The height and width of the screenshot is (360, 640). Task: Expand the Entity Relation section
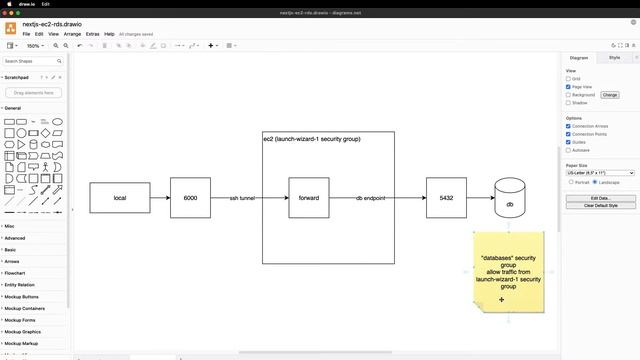pyautogui.click(x=19, y=285)
